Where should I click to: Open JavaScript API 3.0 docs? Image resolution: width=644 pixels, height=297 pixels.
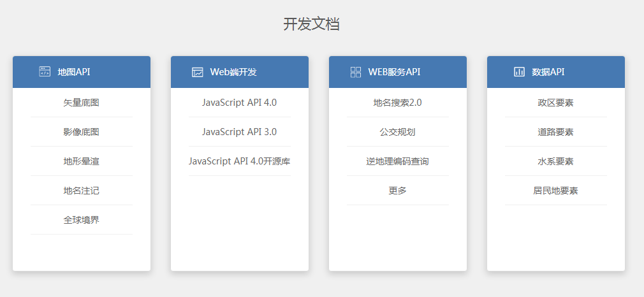[x=239, y=132]
